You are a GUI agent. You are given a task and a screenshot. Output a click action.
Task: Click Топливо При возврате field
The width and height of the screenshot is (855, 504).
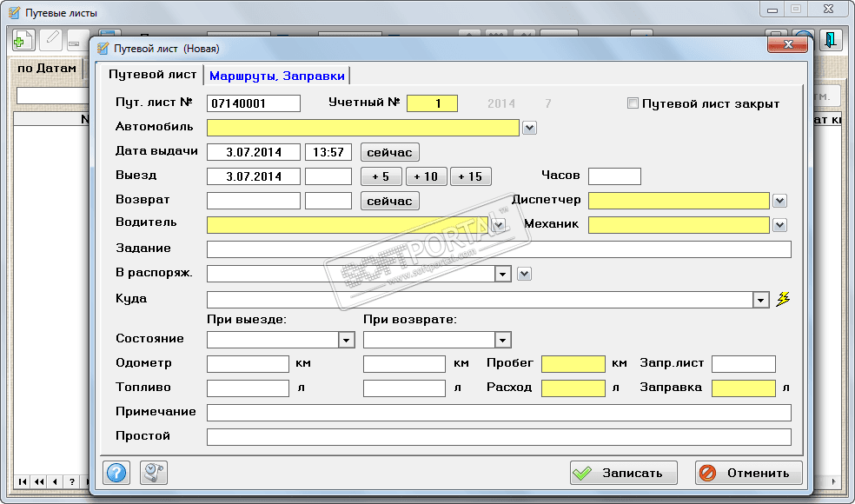click(404, 388)
